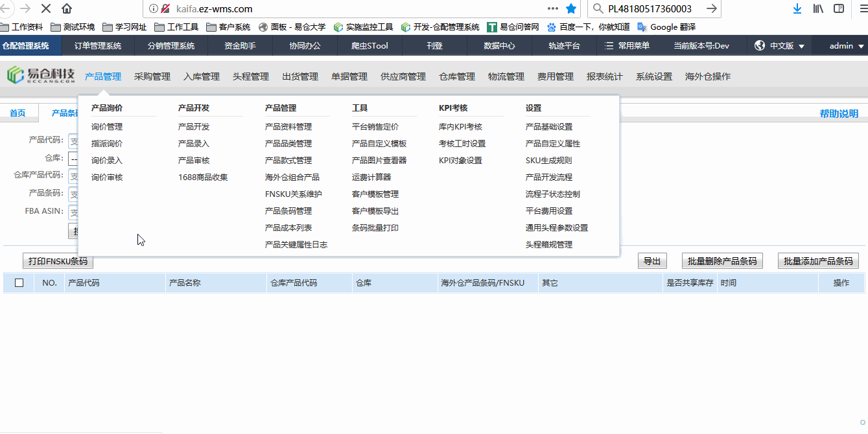Click the globe icon beside 中文版
Screen dimensions: 868x434
tap(759, 45)
